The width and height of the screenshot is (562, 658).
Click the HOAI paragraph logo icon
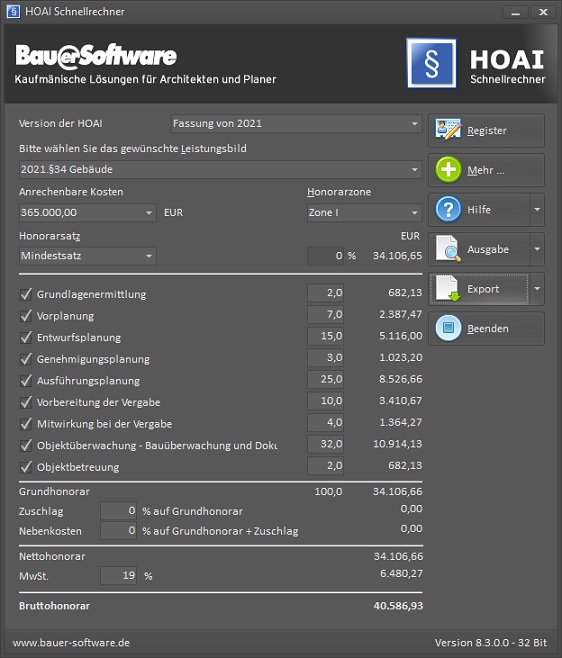(x=431, y=63)
